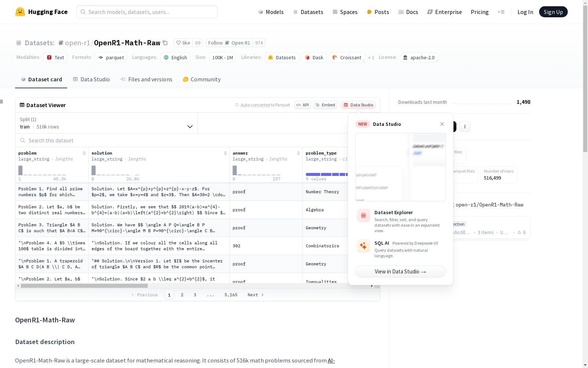The image size is (588, 368).
Task: Select the Datasets library tag
Action: pos(282,57)
